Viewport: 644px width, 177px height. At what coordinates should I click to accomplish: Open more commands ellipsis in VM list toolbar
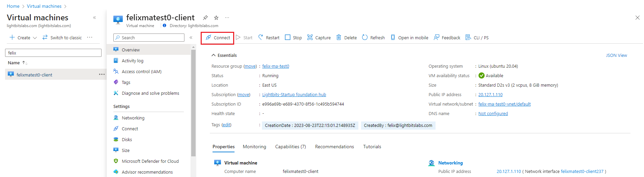(90, 38)
